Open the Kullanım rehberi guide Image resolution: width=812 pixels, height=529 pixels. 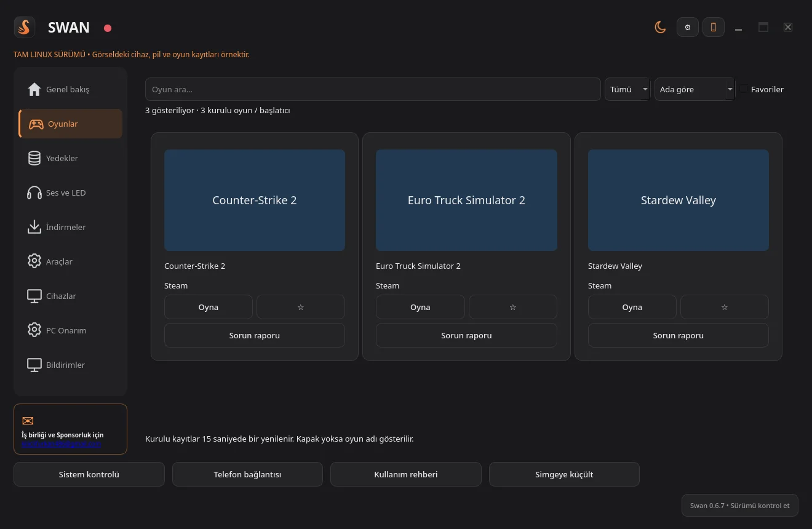click(406, 474)
